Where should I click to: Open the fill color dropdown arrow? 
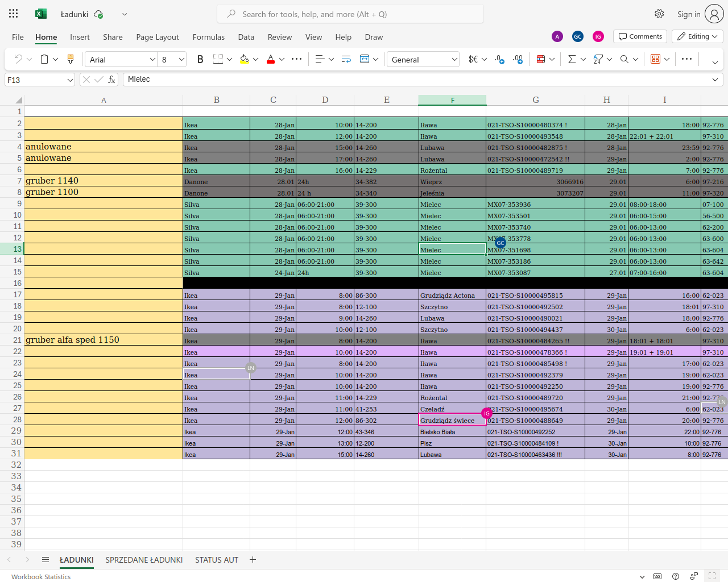click(256, 59)
